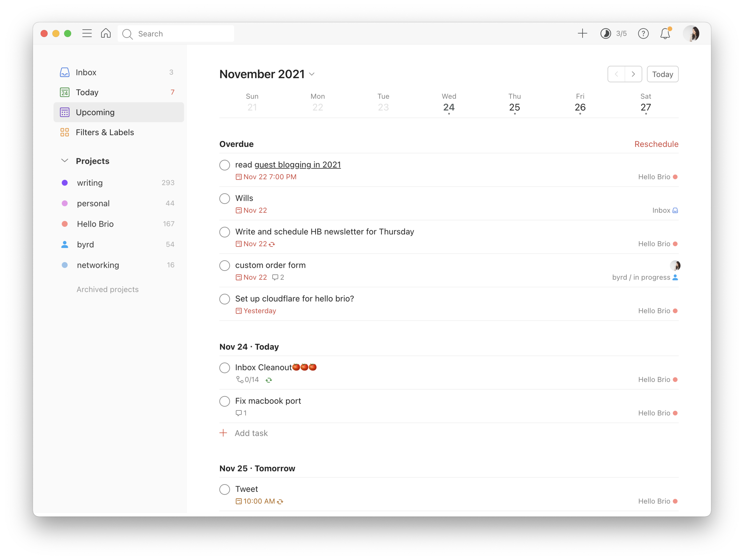Image resolution: width=744 pixels, height=560 pixels.
Task: Click the Filters & Labels icon
Action: pyautogui.click(x=65, y=132)
